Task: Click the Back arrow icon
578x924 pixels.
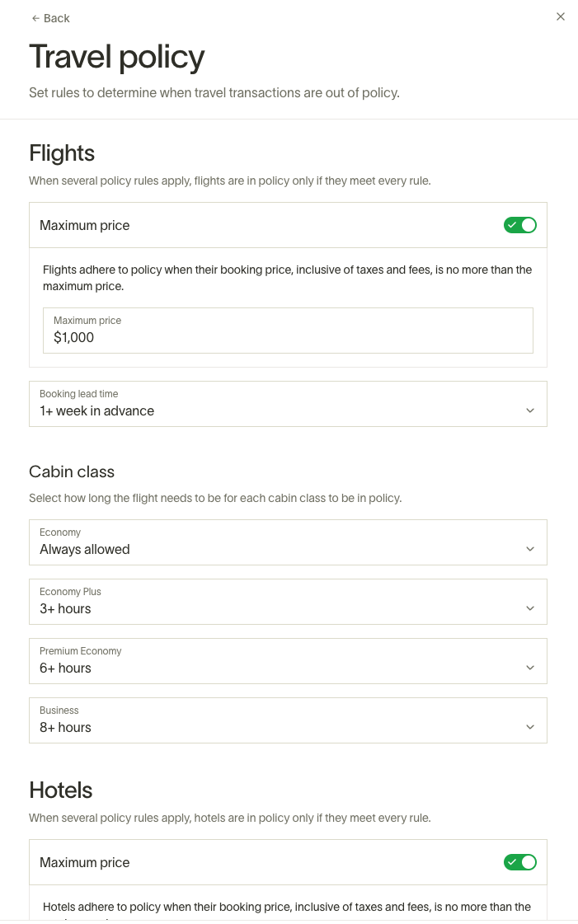Action: pyautogui.click(x=35, y=18)
